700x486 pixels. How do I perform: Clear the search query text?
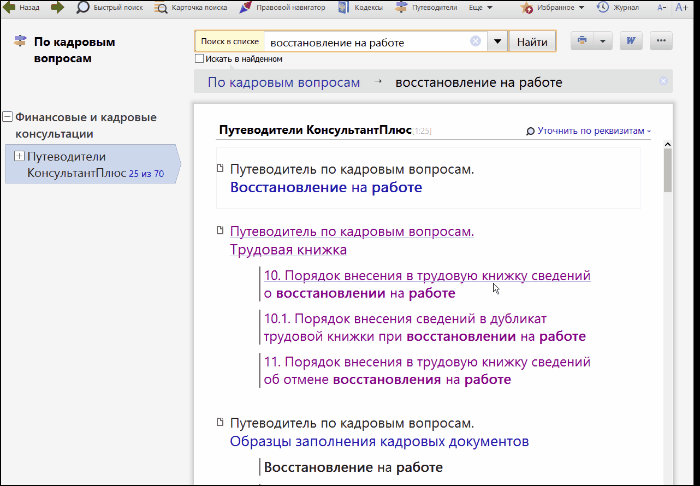[475, 42]
